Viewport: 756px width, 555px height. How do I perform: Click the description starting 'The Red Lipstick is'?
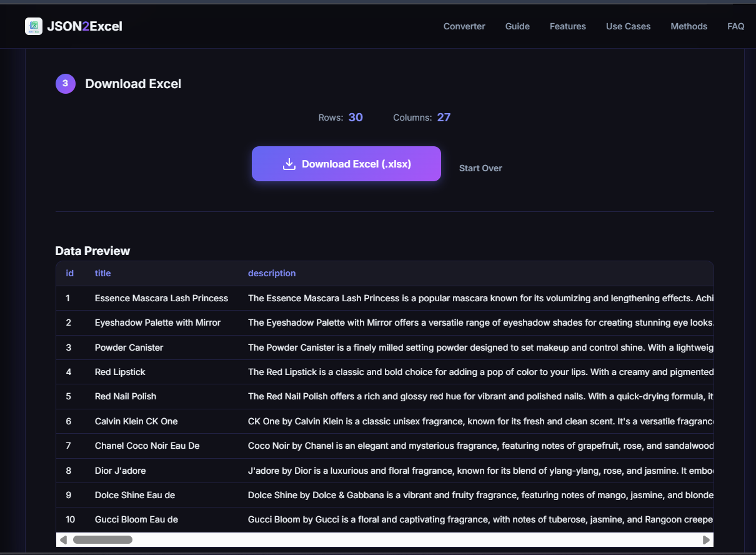tap(480, 372)
